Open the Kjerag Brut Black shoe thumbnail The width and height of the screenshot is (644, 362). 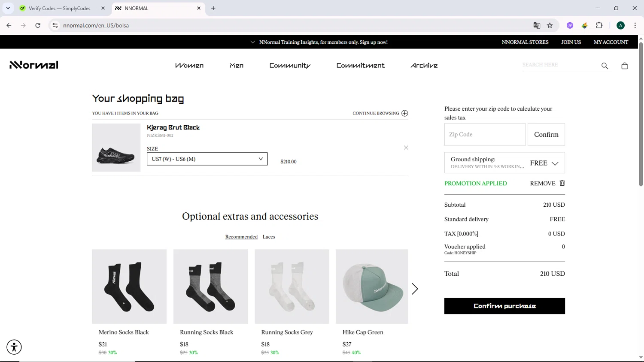pyautogui.click(x=116, y=148)
